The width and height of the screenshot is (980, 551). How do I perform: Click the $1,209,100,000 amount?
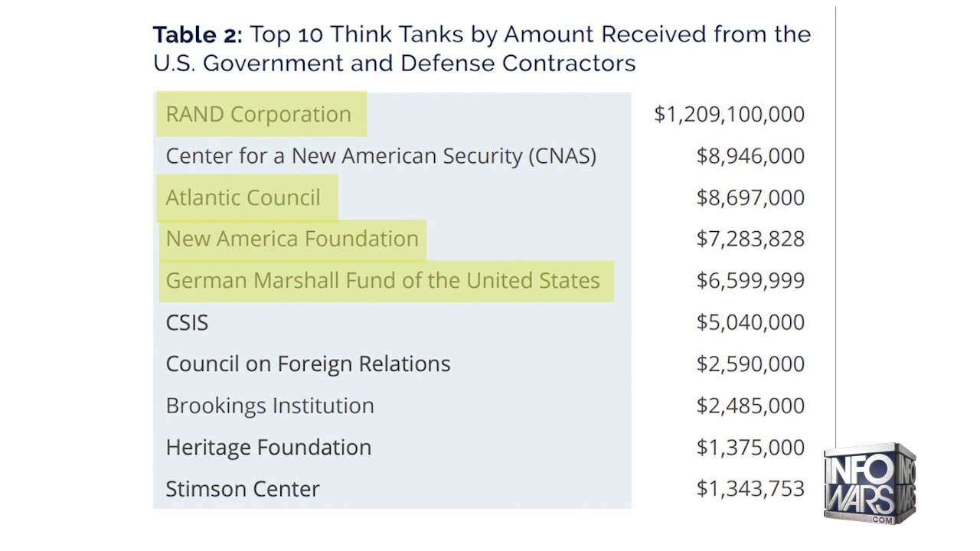click(729, 114)
